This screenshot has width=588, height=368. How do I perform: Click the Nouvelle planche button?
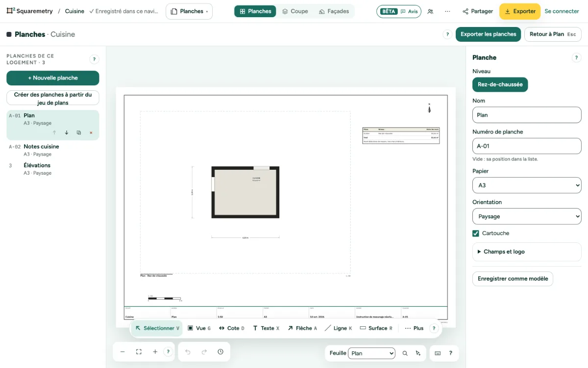[53, 78]
